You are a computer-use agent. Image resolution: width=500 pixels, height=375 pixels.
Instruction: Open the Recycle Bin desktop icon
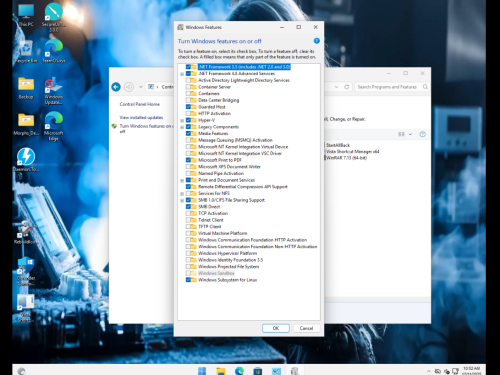click(x=26, y=52)
